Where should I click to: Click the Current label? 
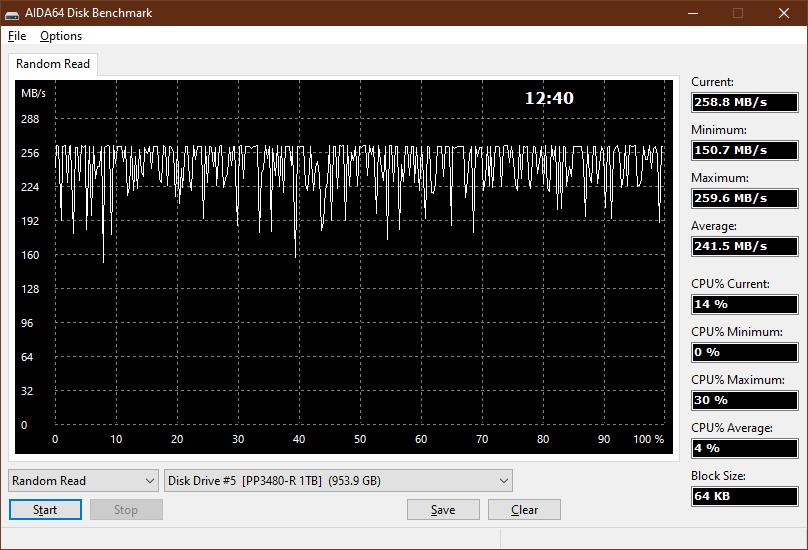[x=712, y=82]
